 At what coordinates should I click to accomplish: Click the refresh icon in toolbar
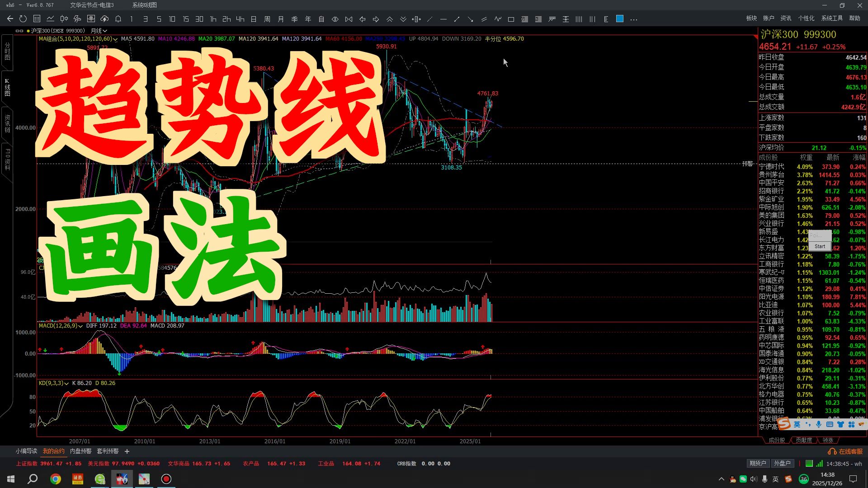coord(23,19)
